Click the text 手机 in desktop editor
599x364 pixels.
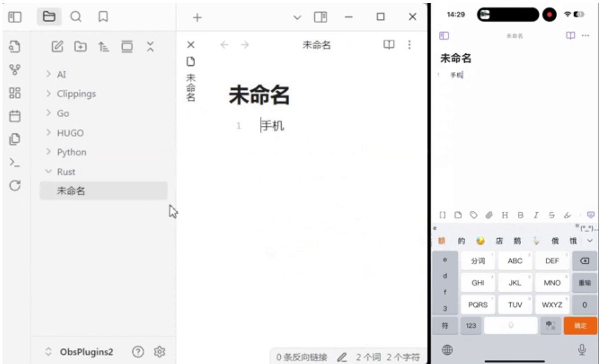click(272, 126)
